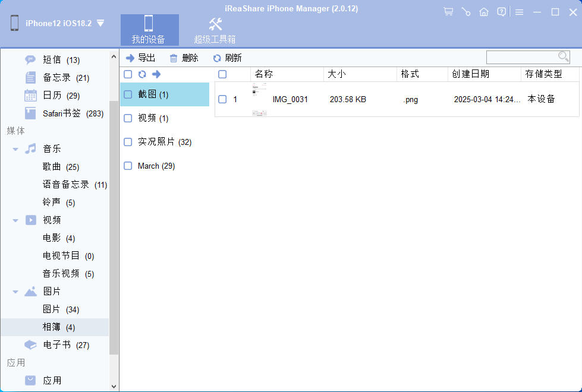Collapse the 音乐 tree section
The image size is (582, 392).
[15, 149]
